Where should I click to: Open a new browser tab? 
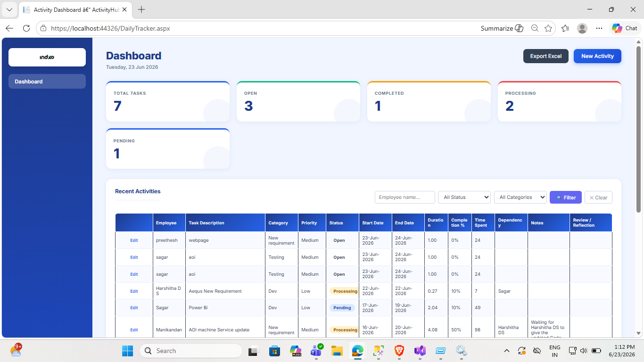pos(141,9)
